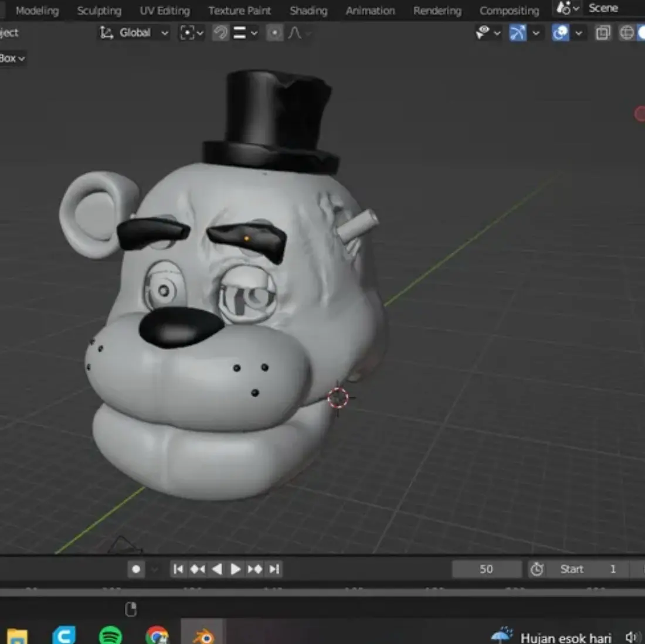Switch to the Sculpting workspace tab

[99, 11]
